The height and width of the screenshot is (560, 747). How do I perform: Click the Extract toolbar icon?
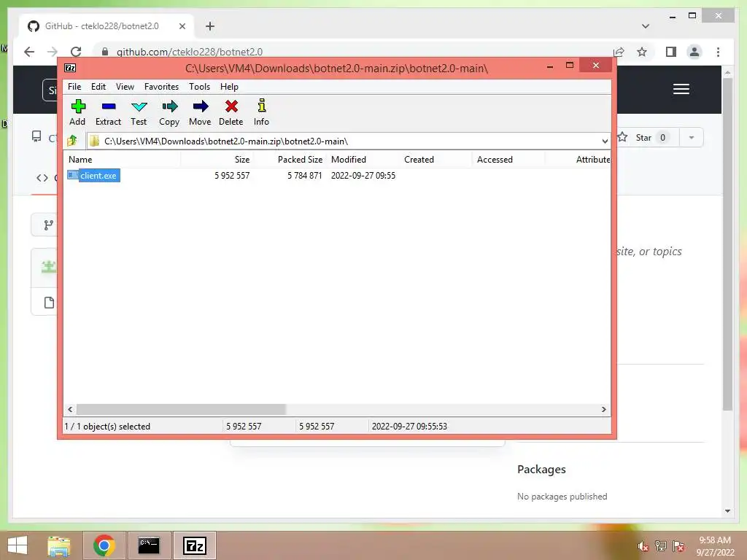click(108, 112)
